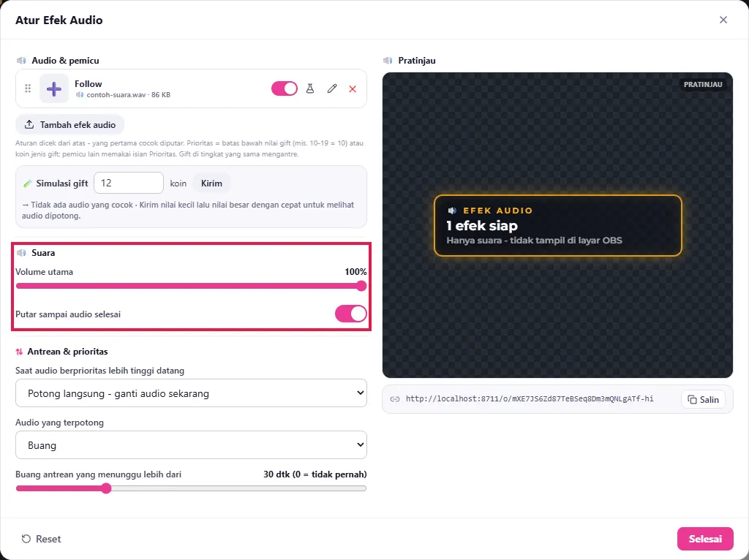Click Tambah efek audio button
The height and width of the screenshot is (560, 749).
coord(69,124)
